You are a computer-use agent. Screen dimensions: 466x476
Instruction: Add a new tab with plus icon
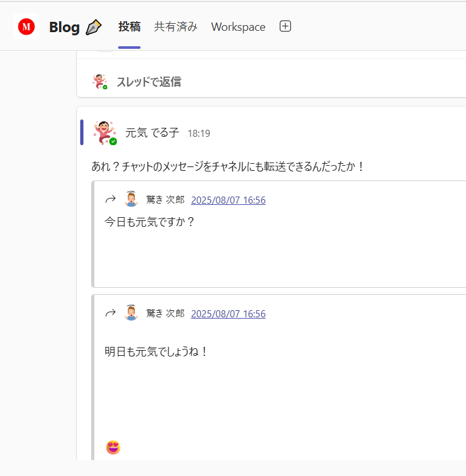286,26
